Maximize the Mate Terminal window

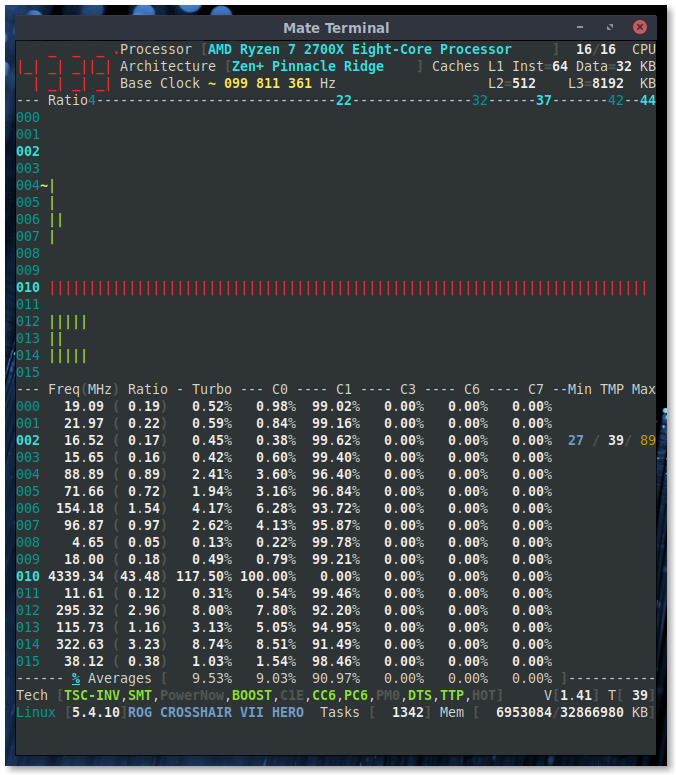610,27
